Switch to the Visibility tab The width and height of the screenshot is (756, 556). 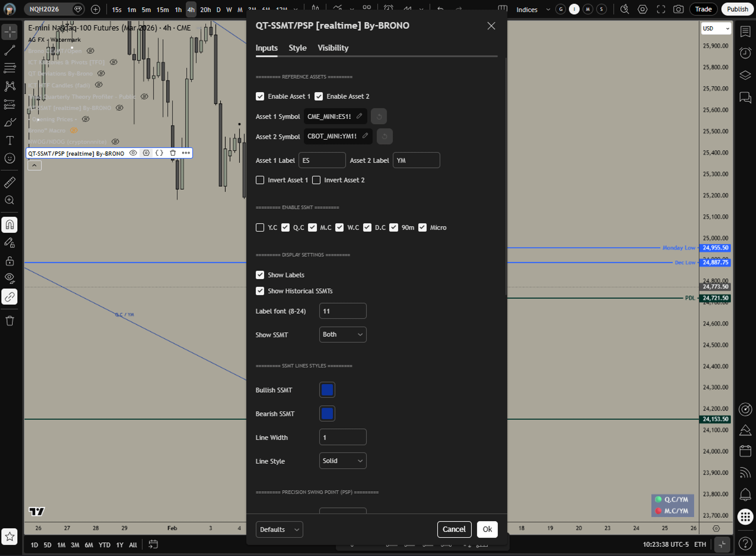[x=333, y=48]
